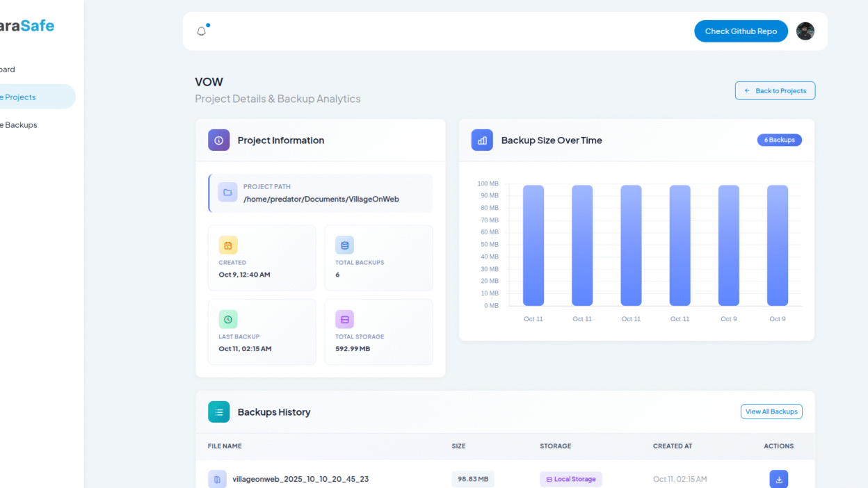Click the Last Backup clock icon
This screenshot has height=488, width=868.
(x=228, y=319)
